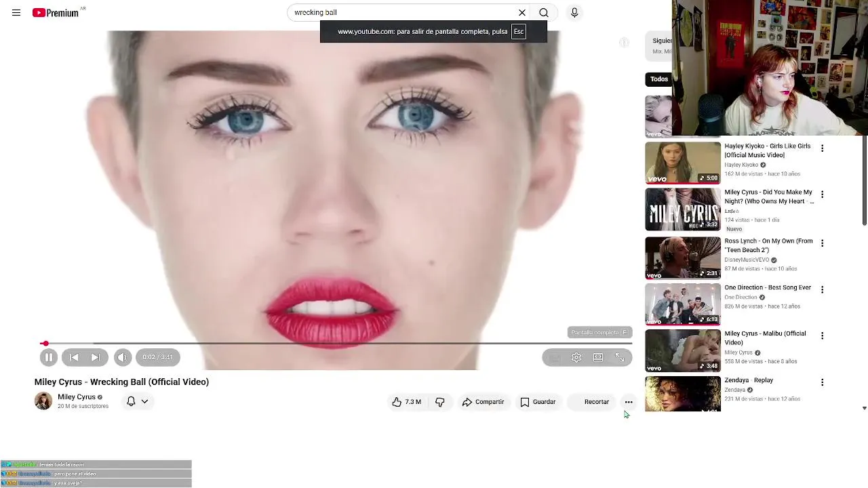Focus the wrecking ball search field
The height and width of the screenshot is (488, 868).
403,12
